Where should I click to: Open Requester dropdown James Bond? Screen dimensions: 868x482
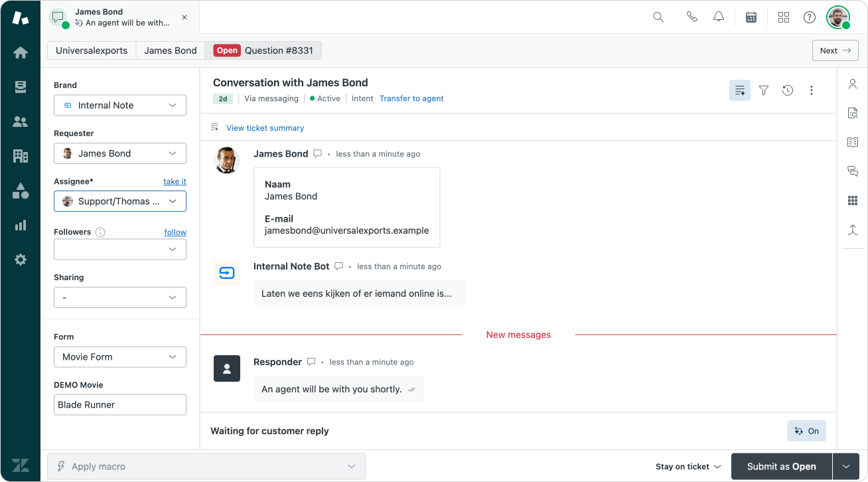tap(120, 153)
